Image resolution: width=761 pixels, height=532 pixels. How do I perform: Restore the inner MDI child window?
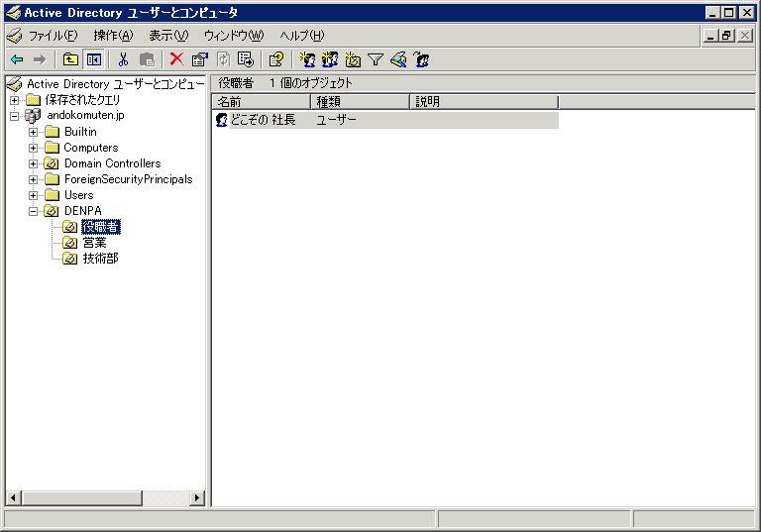727,36
